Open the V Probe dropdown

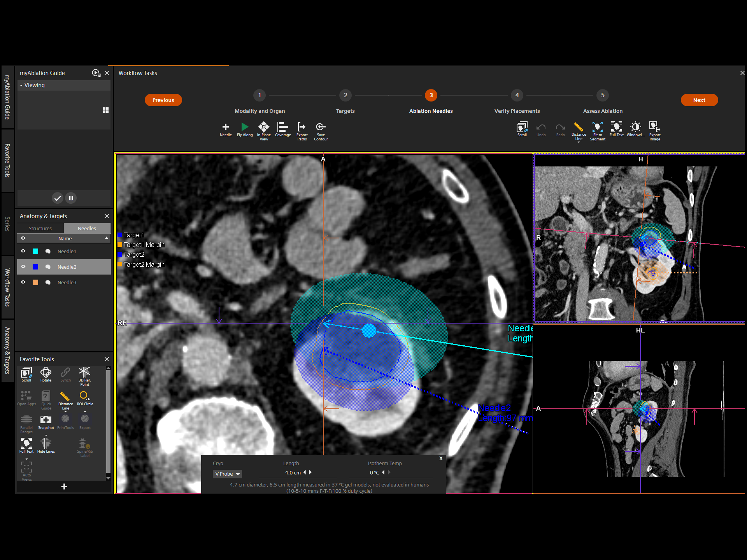pyautogui.click(x=227, y=474)
